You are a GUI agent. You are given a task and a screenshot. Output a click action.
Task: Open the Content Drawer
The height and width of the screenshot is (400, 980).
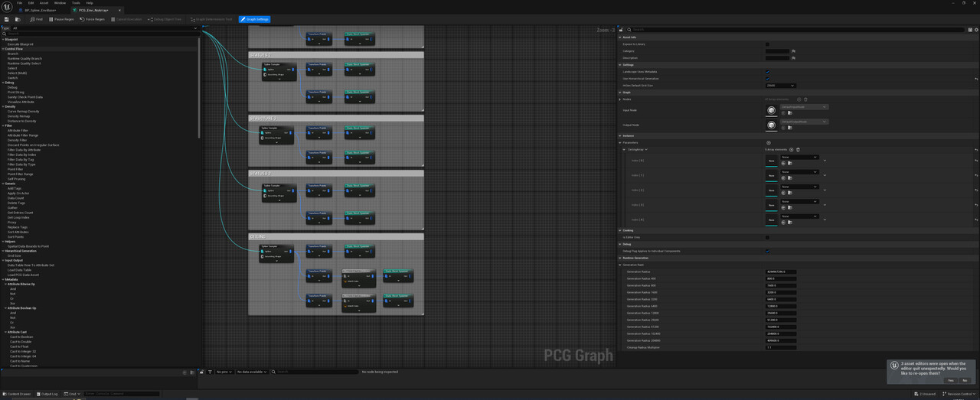pyautogui.click(x=18, y=394)
